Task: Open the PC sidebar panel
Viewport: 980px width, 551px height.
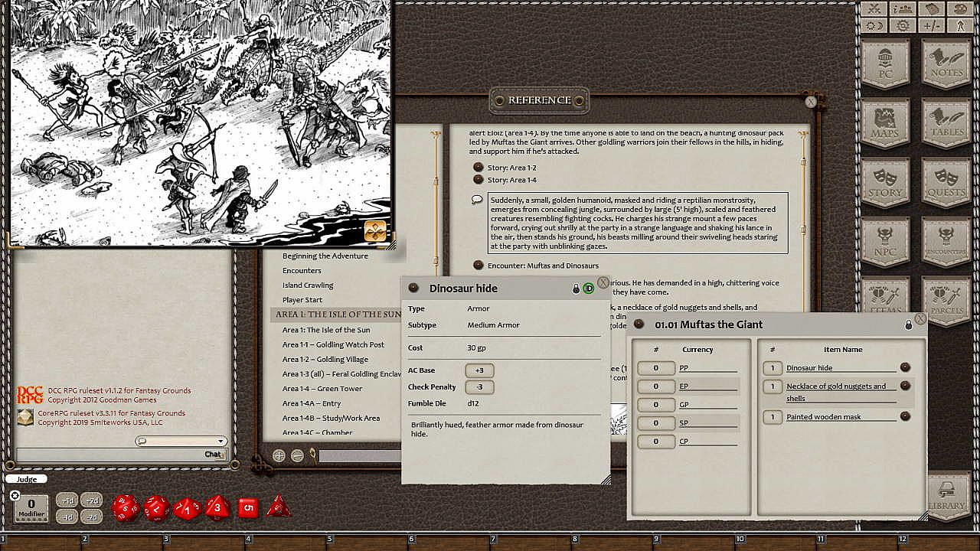Action: 886,64
